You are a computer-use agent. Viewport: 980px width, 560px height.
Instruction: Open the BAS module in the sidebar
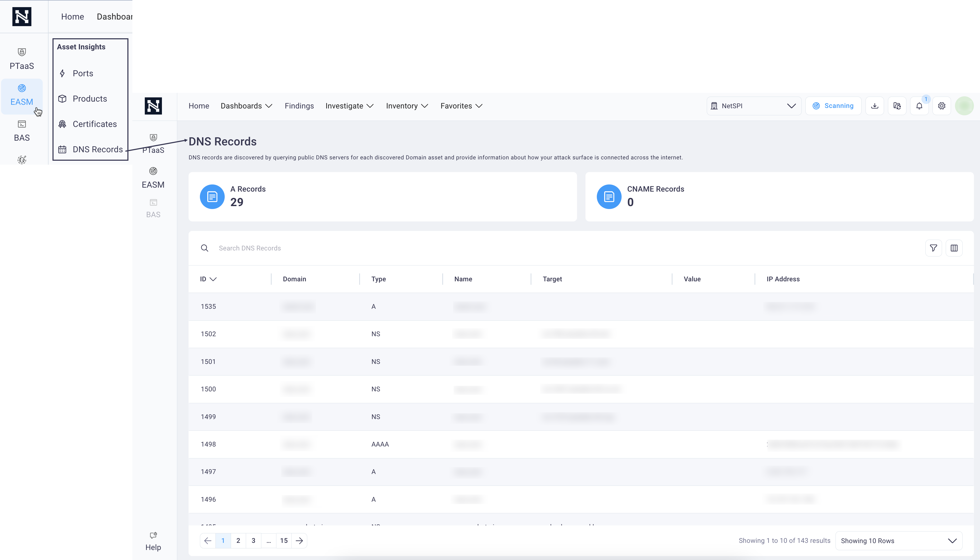[22, 131]
